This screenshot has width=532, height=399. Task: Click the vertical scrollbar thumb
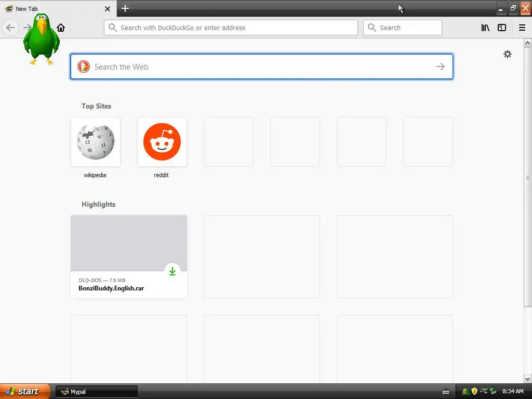527,177
